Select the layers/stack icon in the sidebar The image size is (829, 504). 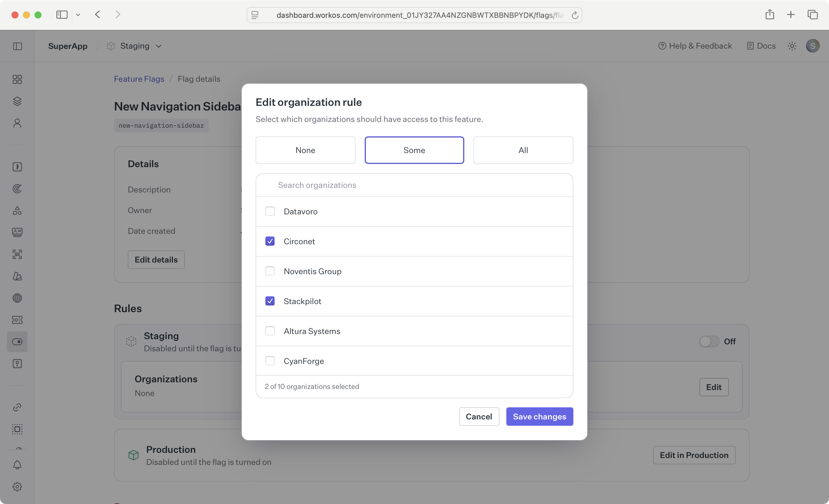click(17, 101)
